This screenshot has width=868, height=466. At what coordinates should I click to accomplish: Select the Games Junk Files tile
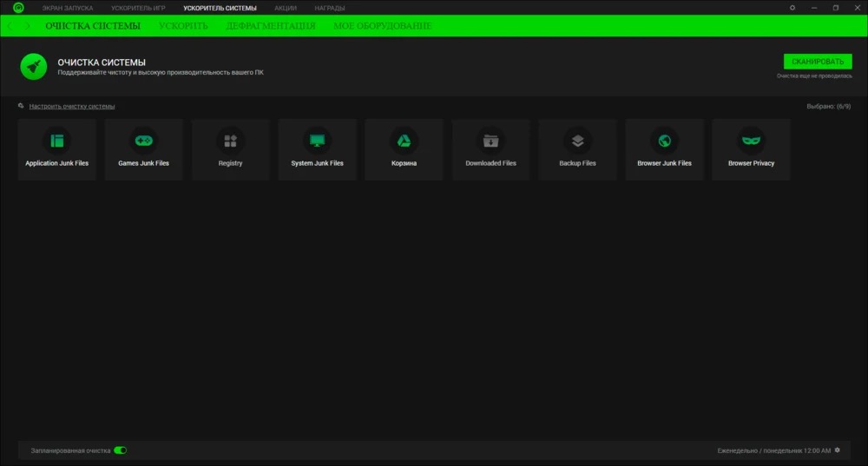pos(143,149)
